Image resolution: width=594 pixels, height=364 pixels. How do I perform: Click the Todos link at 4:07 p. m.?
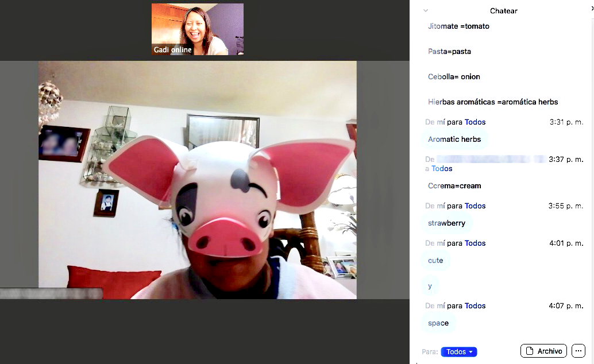pyautogui.click(x=475, y=305)
